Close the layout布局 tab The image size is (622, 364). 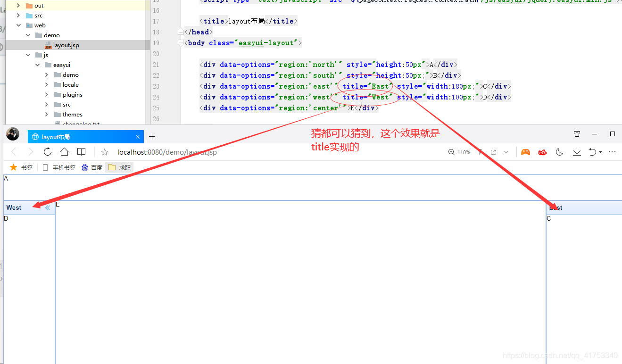point(138,137)
